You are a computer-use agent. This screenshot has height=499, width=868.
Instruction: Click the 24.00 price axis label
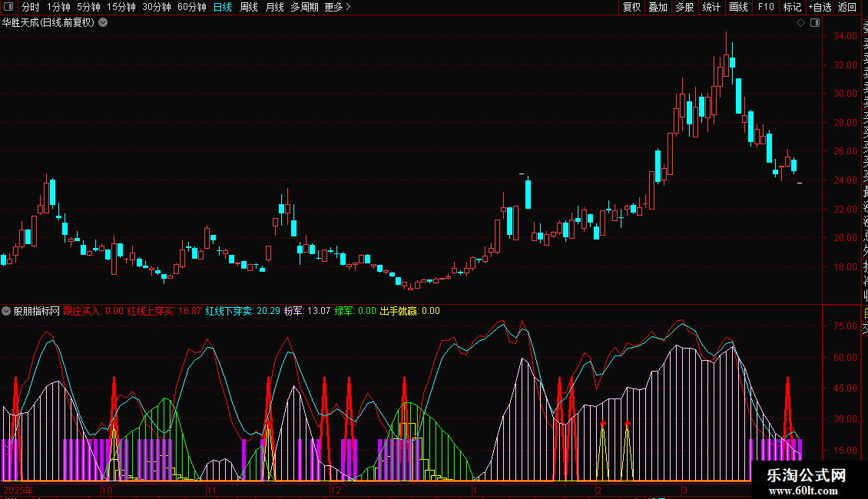tap(845, 180)
